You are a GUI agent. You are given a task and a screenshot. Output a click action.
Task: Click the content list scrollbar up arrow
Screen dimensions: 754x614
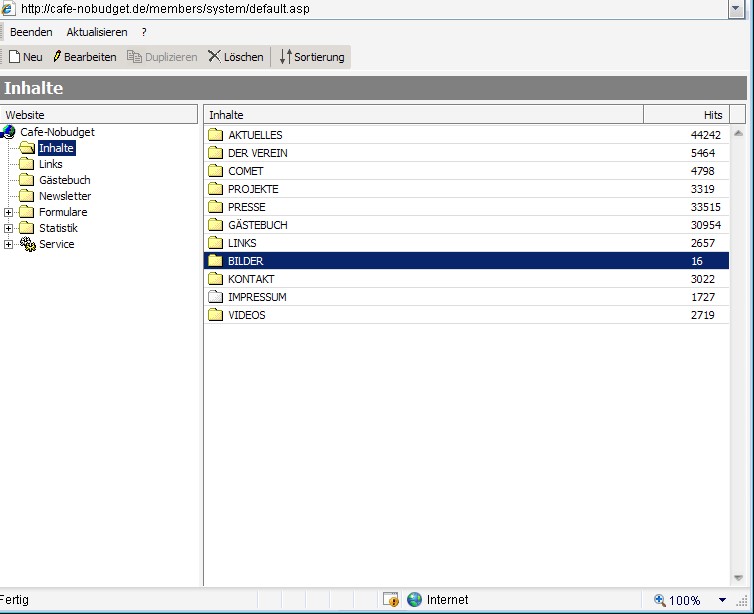click(739, 133)
